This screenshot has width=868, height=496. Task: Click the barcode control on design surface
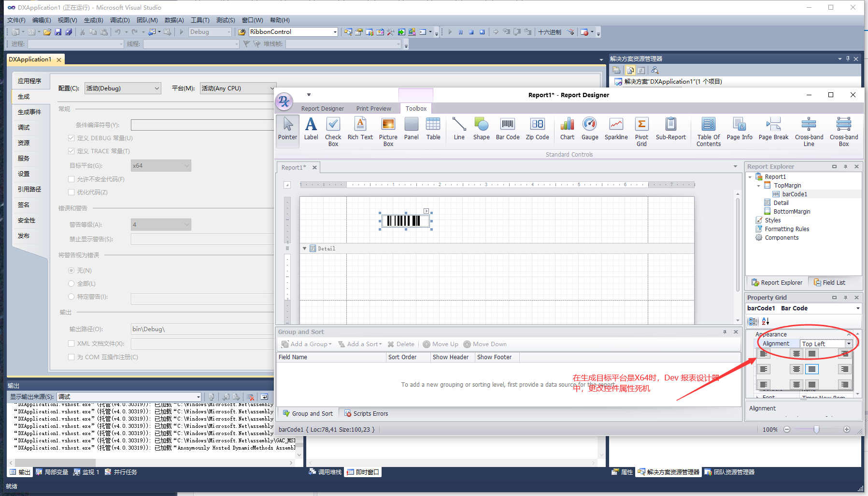coord(405,221)
